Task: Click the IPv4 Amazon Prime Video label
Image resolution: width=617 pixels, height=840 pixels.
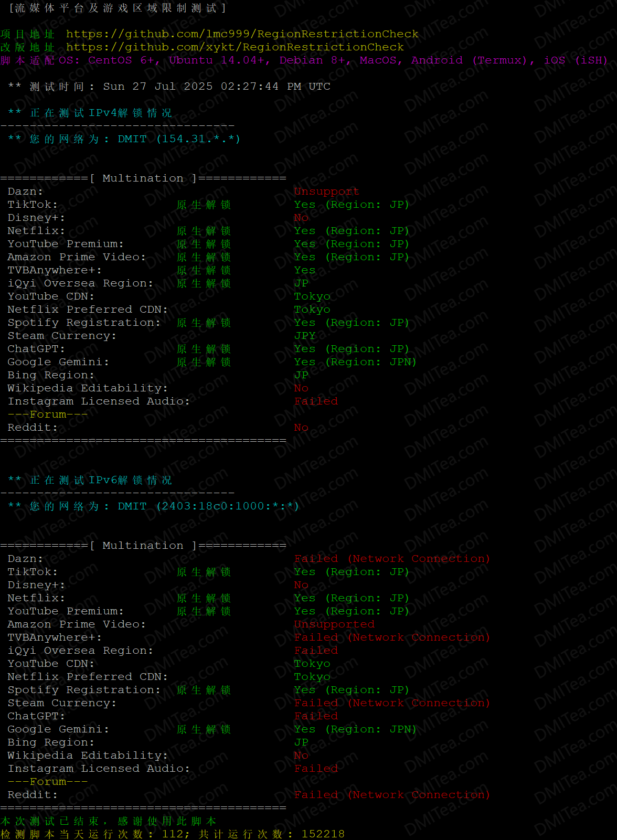Action: tap(77, 257)
